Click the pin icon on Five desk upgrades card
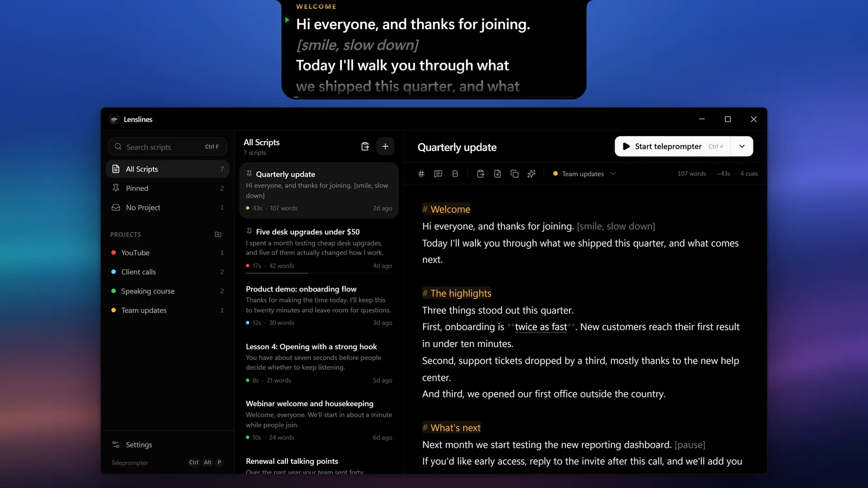The image size is (868, 488). [x=249, y=231]
